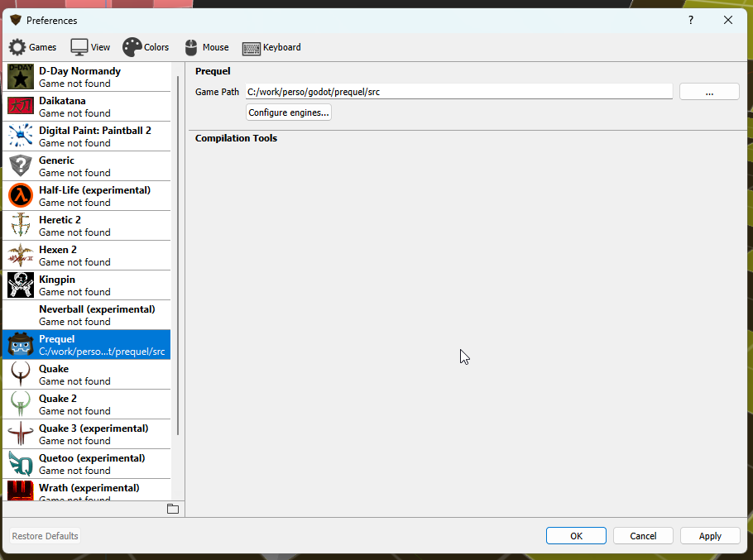
Task: Switch to the View preferences tab
Action: [x=90, y=47]
